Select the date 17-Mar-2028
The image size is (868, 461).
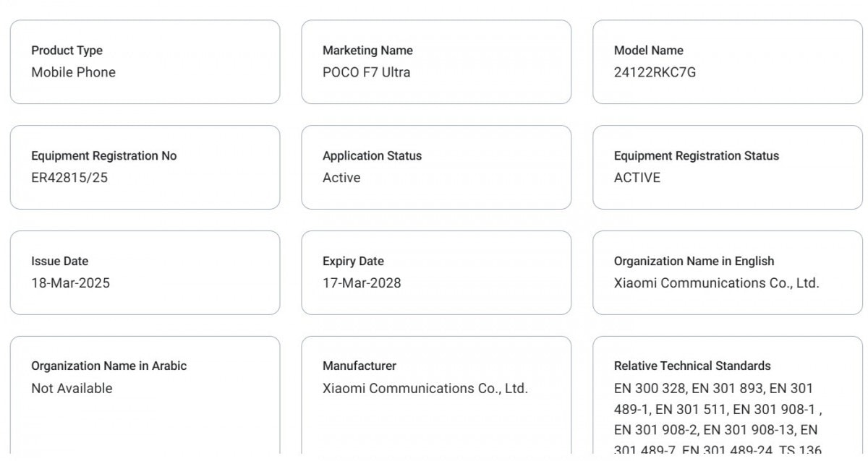click(x=361, y=283)
